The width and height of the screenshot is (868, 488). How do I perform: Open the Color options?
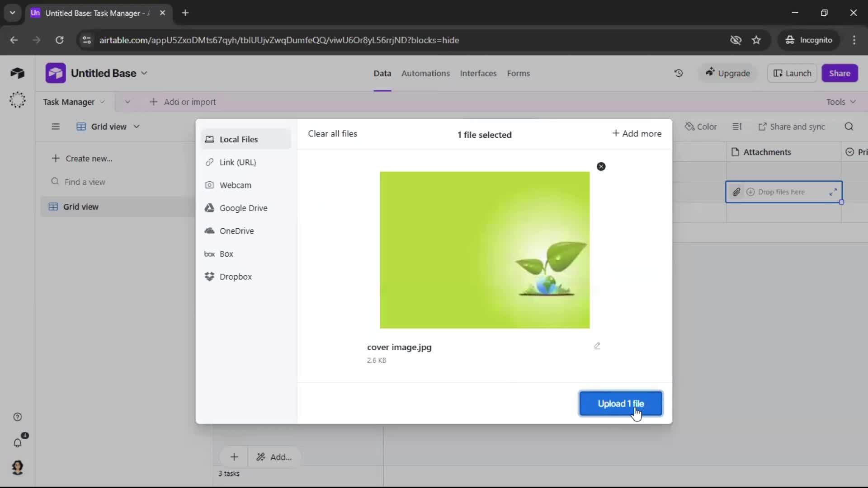pos(701,127)
